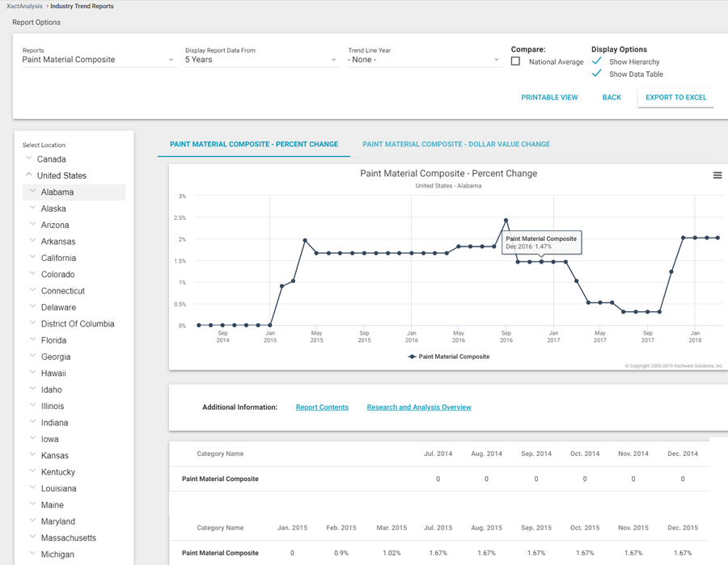Expand the Florida chevron arrow
Viewport: 728px width, 565px height.
click(x=33, y=339)
